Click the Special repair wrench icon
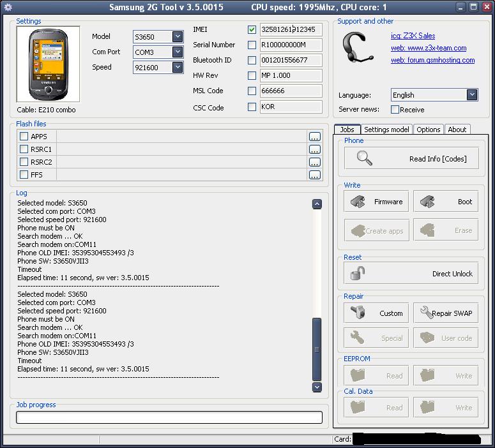This screenshot has width=495, height=448. [x=358, y=338]
